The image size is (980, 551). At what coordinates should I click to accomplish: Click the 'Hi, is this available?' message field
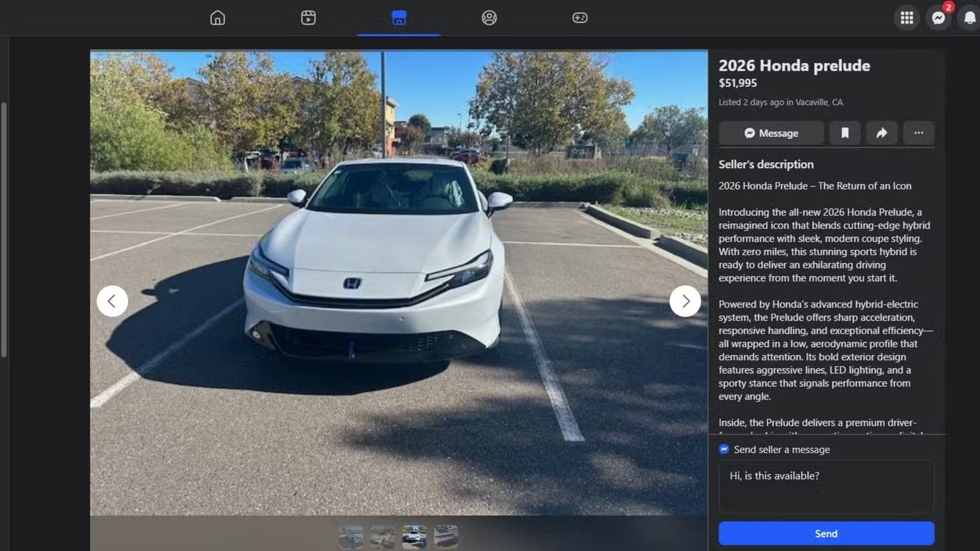pyautogui.click(x=826, y=486)
